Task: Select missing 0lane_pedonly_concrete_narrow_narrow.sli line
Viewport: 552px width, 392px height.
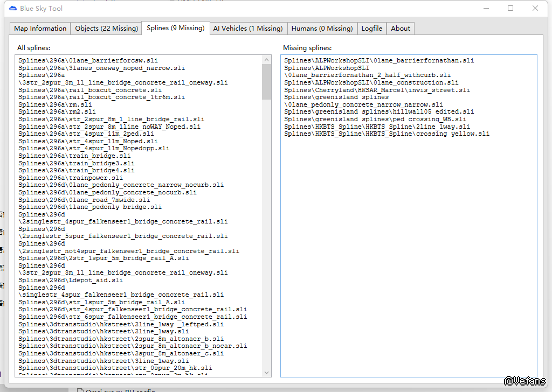Action: (363, 104)
